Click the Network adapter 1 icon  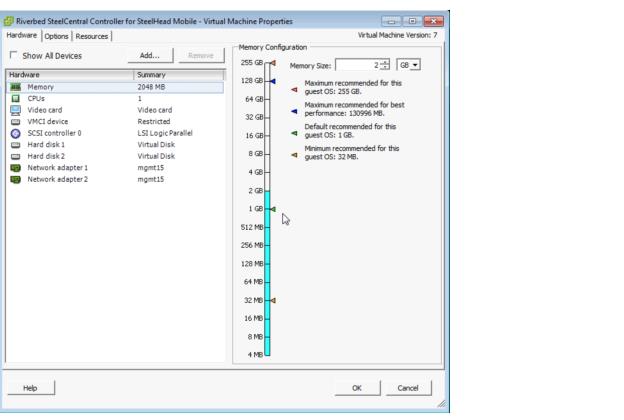pos(16,168)
